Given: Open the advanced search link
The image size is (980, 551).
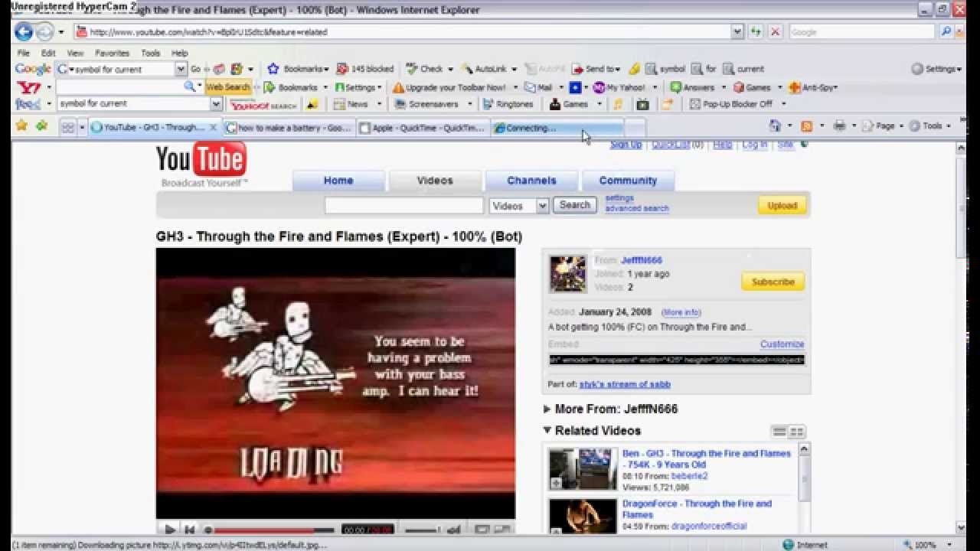Looking at the screenshot, I should coord(637,208).
